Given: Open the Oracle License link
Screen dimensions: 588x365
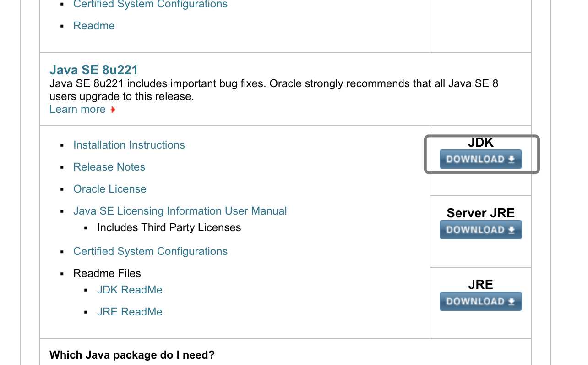Looking at the screenshot, I should click(110, 189).
